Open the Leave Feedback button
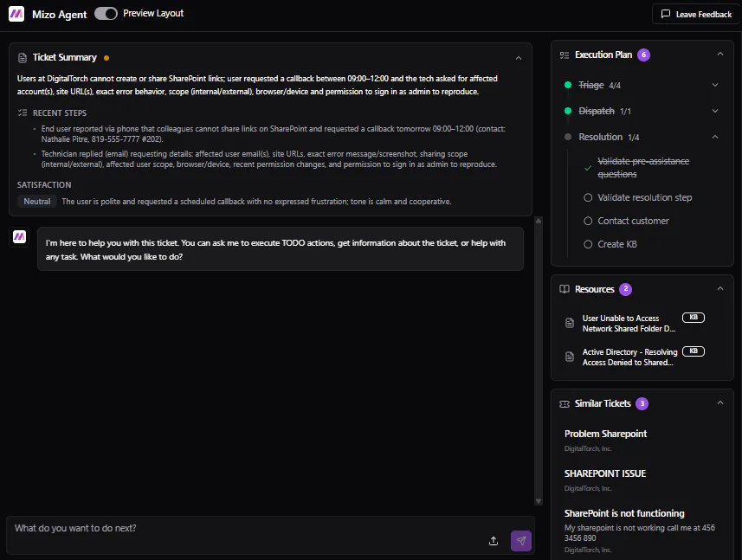This screenshot has width=742, height=560. [695, 14]
